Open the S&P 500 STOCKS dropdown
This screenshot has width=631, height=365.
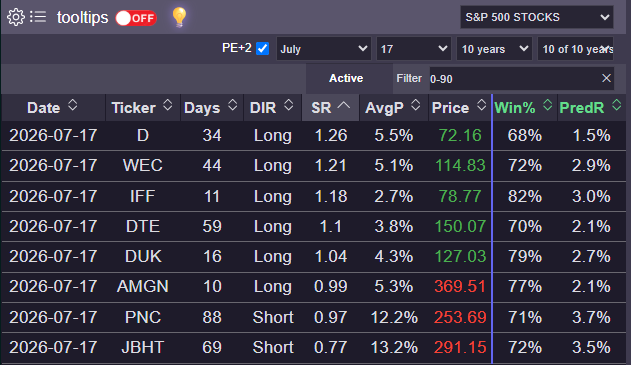pos(536,17)
